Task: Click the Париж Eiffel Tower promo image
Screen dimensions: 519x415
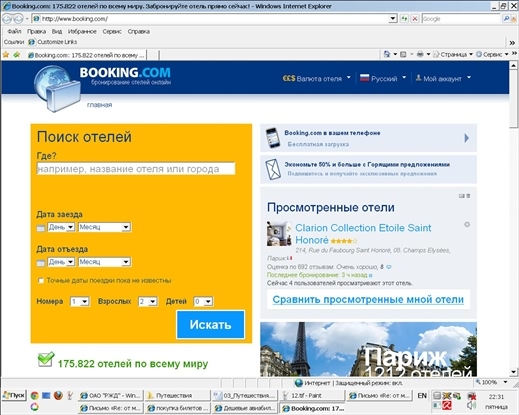Action: pyautogui.click(x=368, y=349)
